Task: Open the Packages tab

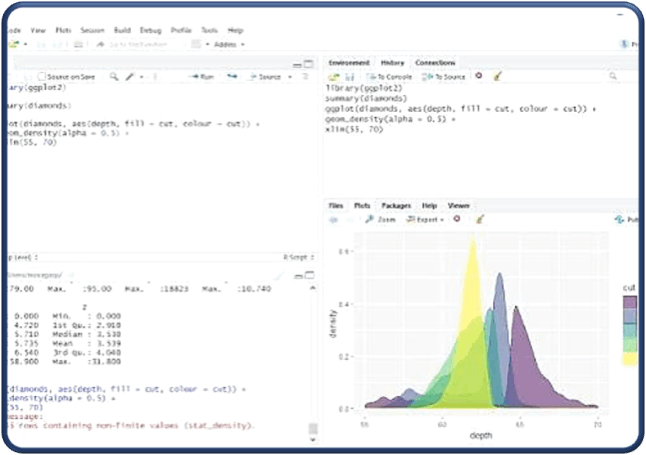Action: pyautogui.click(x=396, y=205)
